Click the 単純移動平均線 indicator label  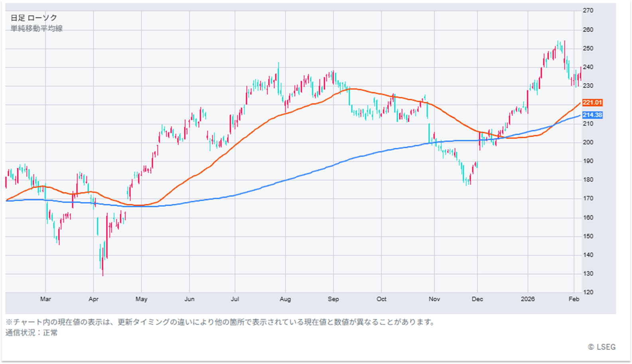tap(37, 29)
